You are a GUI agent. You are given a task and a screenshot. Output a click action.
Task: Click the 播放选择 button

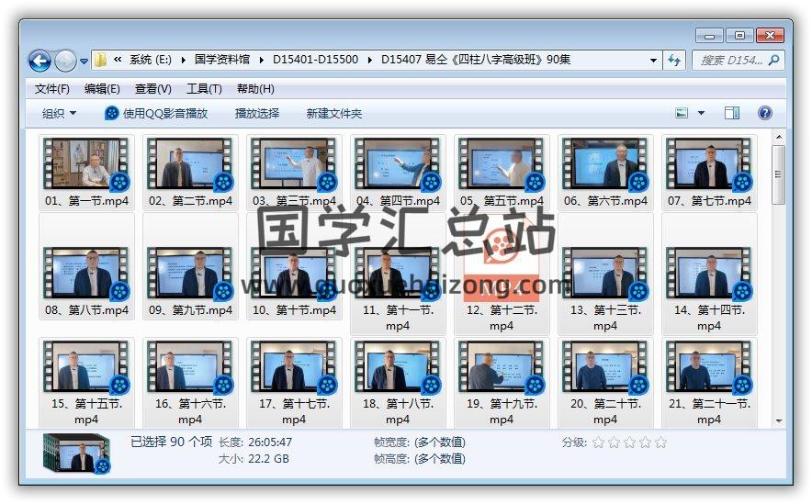[257, 113]
